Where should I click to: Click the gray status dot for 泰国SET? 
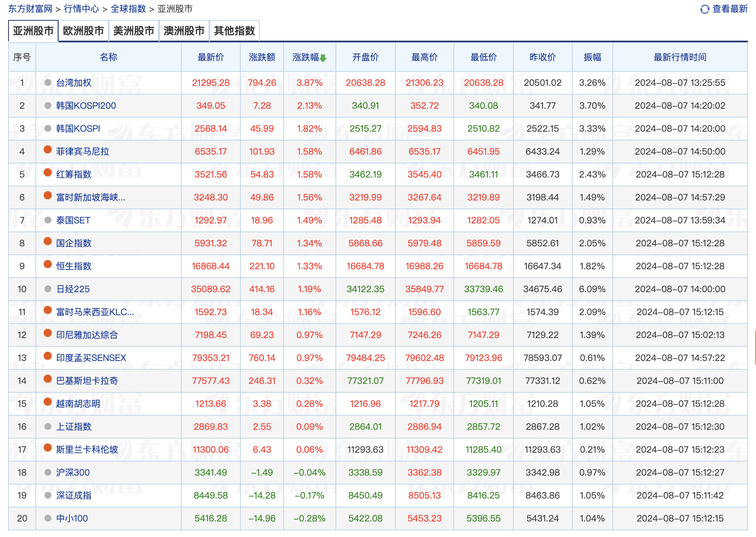pyautogui.click(x=48, y=220)
